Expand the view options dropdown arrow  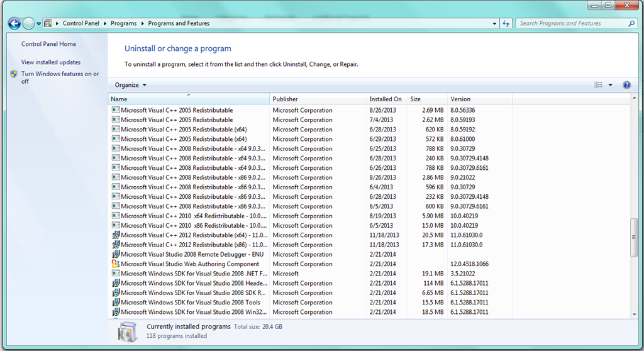pos(610,85)
